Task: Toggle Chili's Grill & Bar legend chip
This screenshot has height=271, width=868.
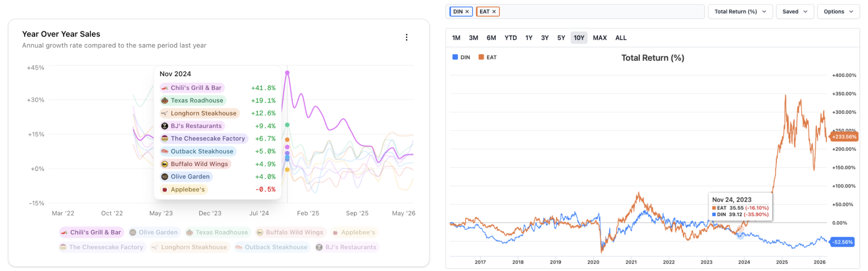Action: pyautogui.click(x=92, y=232)
